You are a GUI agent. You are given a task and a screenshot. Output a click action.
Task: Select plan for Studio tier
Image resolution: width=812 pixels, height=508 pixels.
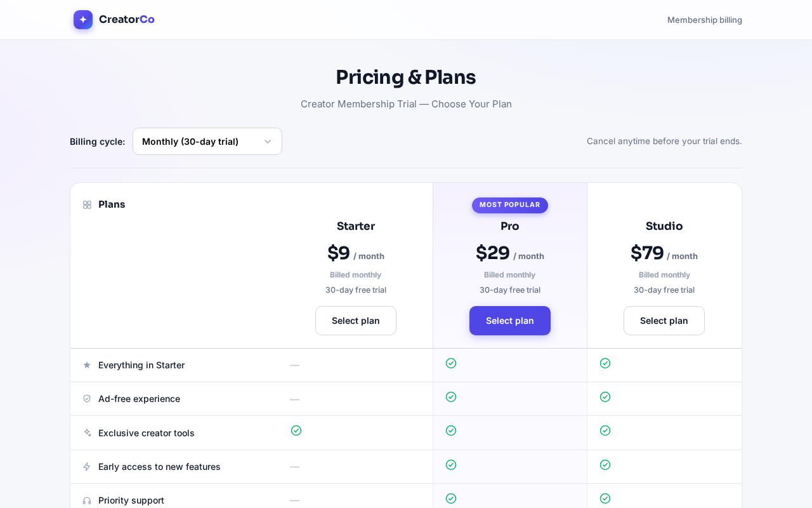pyautogui.click(x=664, y=321)
